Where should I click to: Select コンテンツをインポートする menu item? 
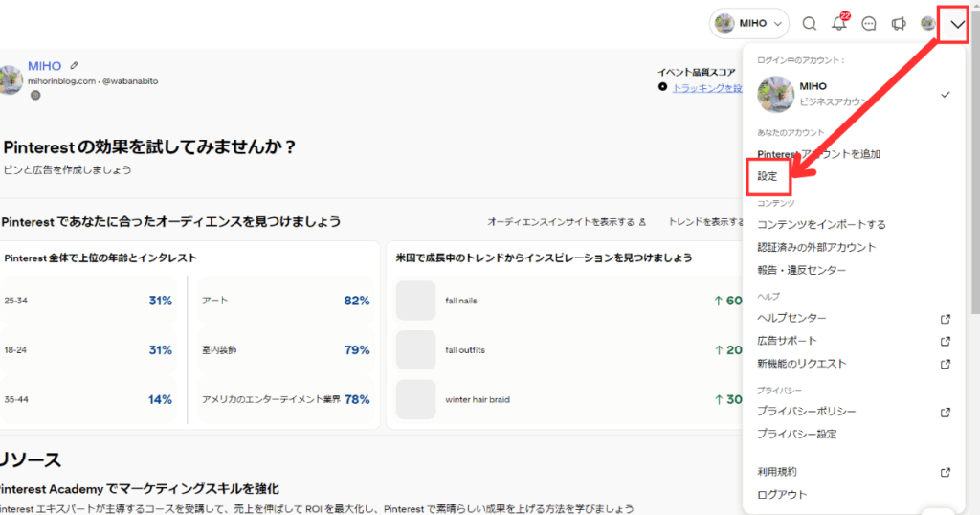(x=821, y=224)
